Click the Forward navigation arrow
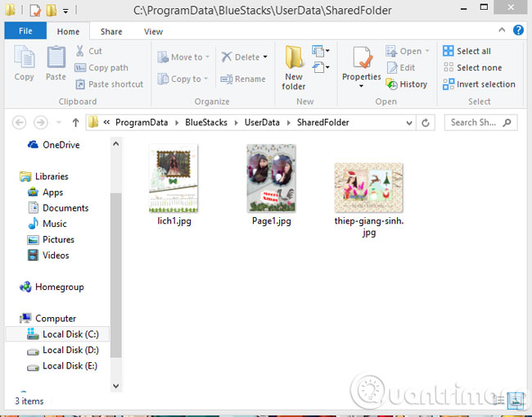This screenshot has height=417, width=532. [41, 122]
